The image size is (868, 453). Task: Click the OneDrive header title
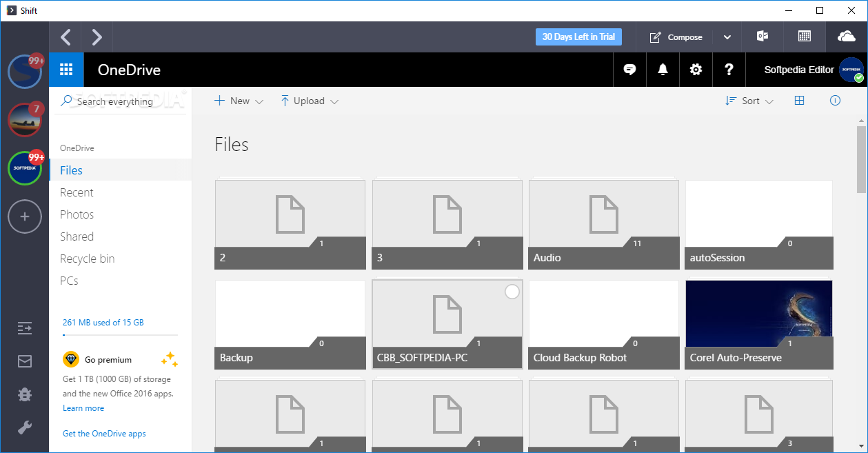(129, 70)
